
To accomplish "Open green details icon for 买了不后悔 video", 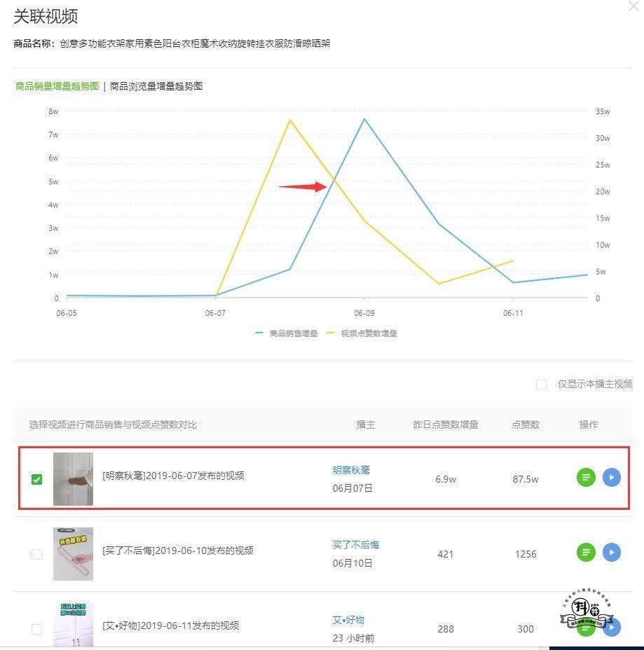I will pyautogui.click(x=586, y=553).
